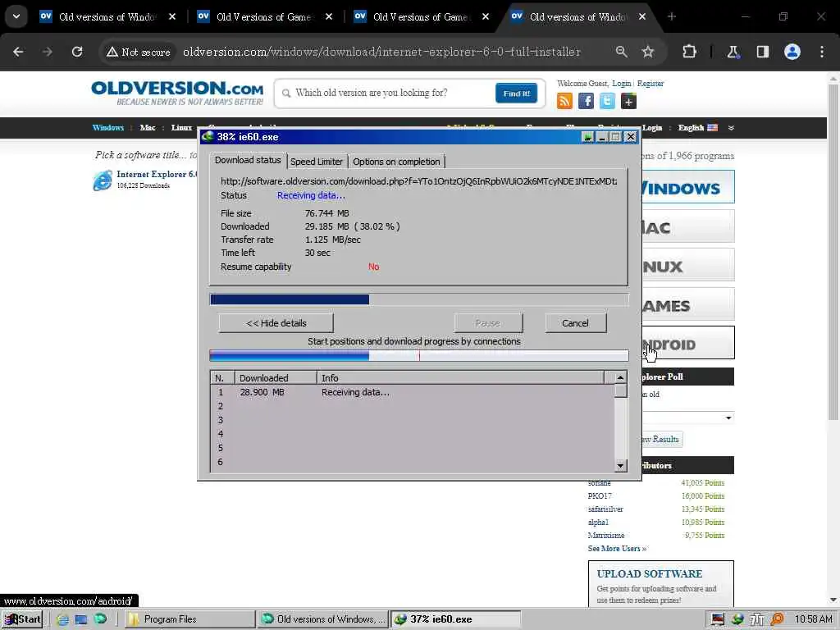840x630 pixels.
Task: Open the Facebook icon link
Action: [x=586, y=101]
